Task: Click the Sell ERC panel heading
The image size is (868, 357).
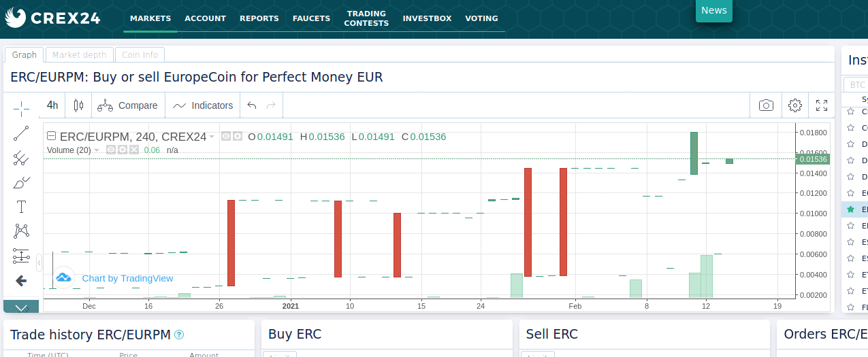Action: (x=552, y=334)
